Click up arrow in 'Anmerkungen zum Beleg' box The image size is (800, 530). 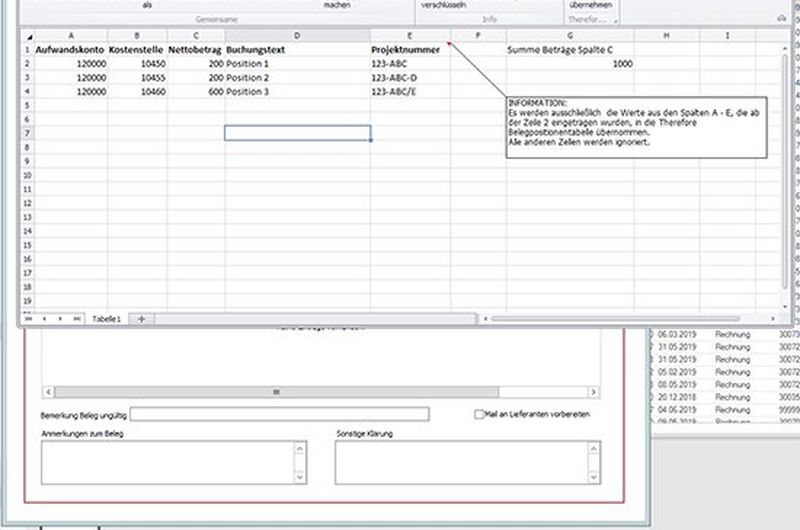click(x=300, y=449)
